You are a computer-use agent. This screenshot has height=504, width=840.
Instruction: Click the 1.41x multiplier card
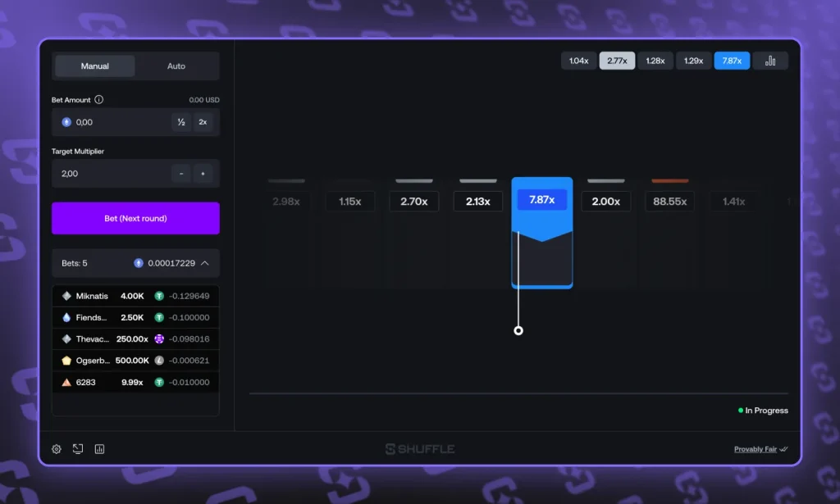click(734, 202)
